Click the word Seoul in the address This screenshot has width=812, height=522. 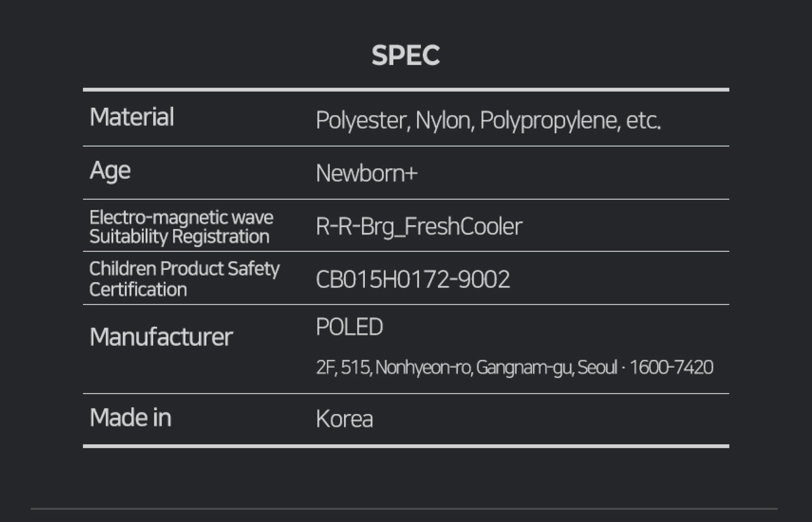click(x=597, y=367)
